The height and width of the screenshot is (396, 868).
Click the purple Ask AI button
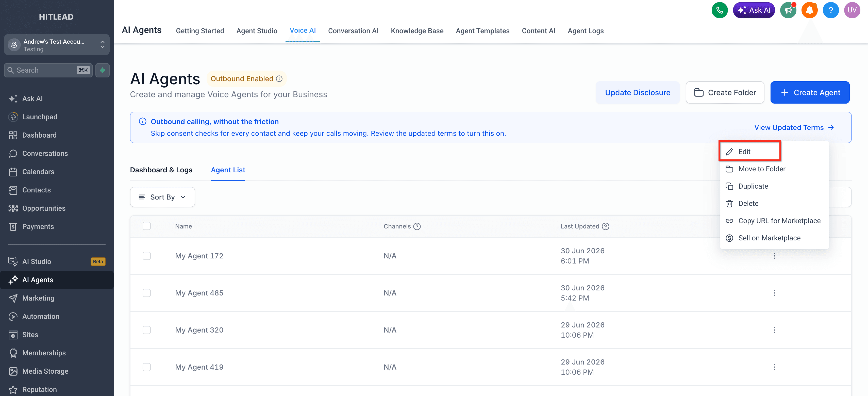pos(754,10)
